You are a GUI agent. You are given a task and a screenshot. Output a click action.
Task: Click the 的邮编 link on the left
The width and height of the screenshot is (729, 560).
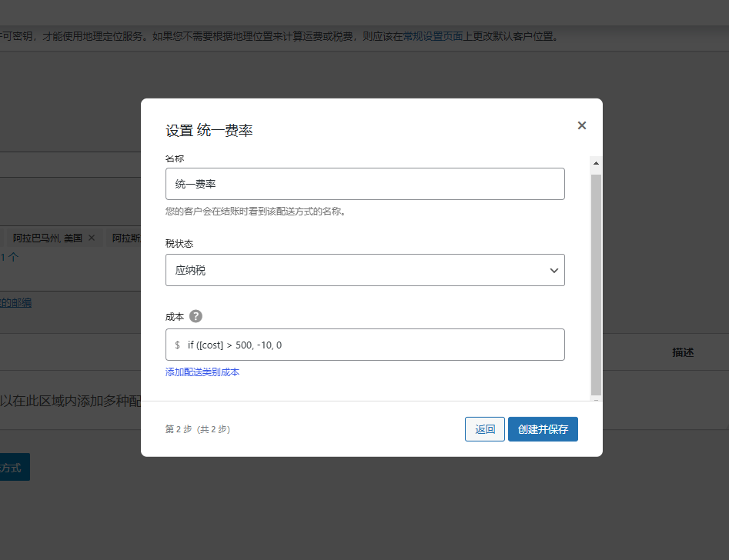[x=17, y=302]
